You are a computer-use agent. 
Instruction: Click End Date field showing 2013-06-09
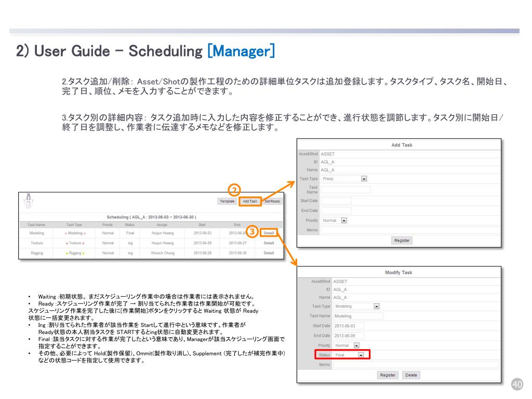(349, 336)
